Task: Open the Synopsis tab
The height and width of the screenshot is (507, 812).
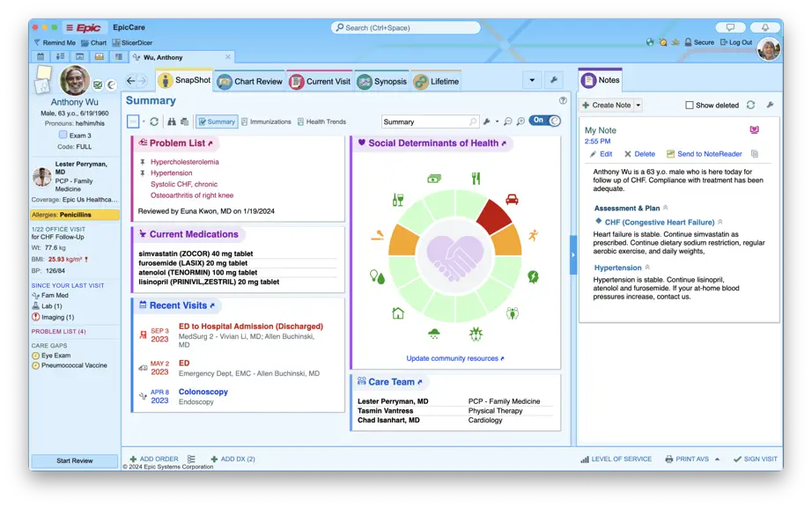Action: [x=382, y=81]
